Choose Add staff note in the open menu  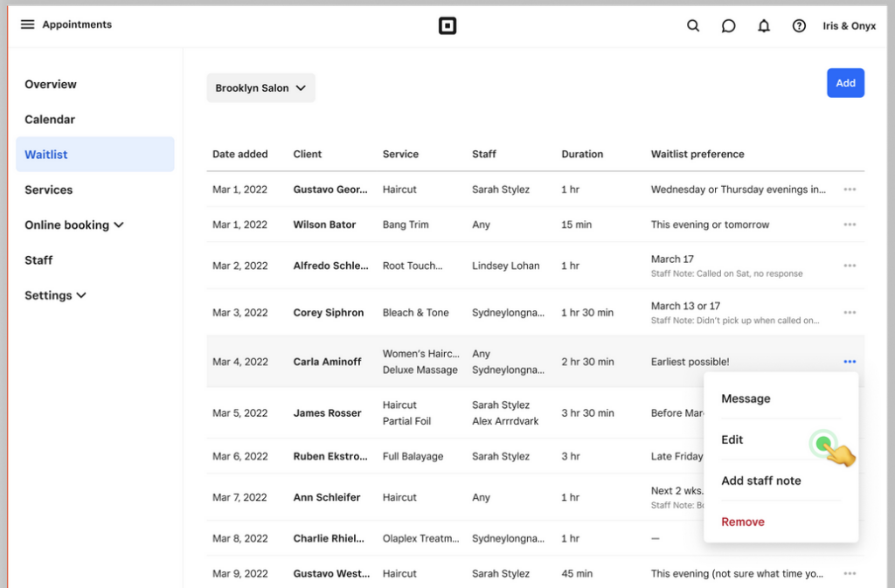[x=761, y=481]
